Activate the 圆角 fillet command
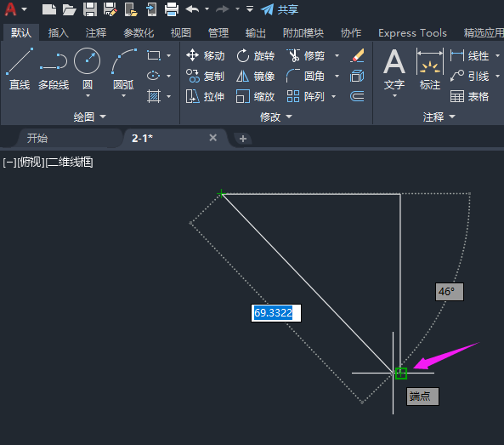This screenshot has width=504, height=445. [x=306, y=77]
